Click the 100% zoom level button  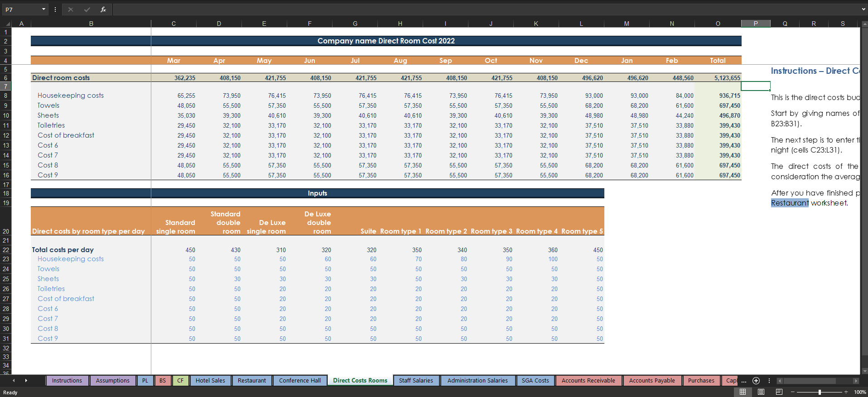859,392
